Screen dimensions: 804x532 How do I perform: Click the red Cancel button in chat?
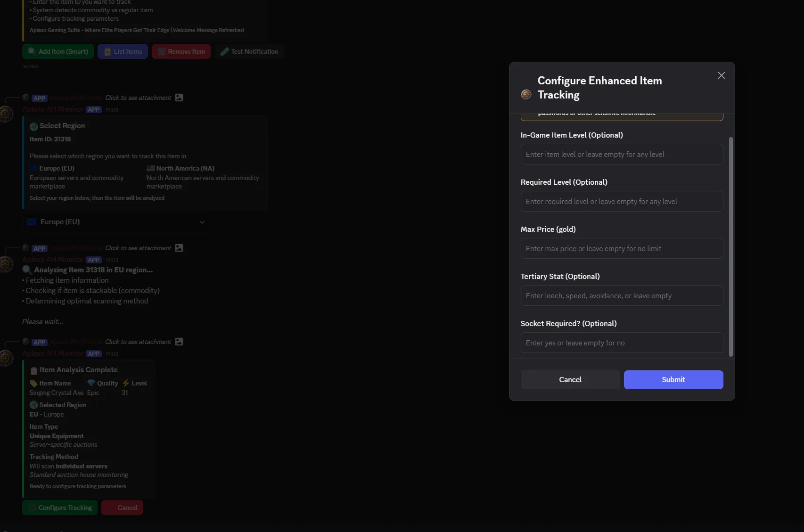coord(122,507)
